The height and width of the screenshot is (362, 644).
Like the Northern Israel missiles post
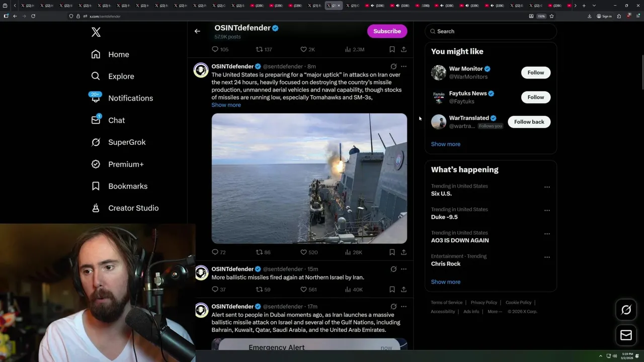tap(308, 290)
